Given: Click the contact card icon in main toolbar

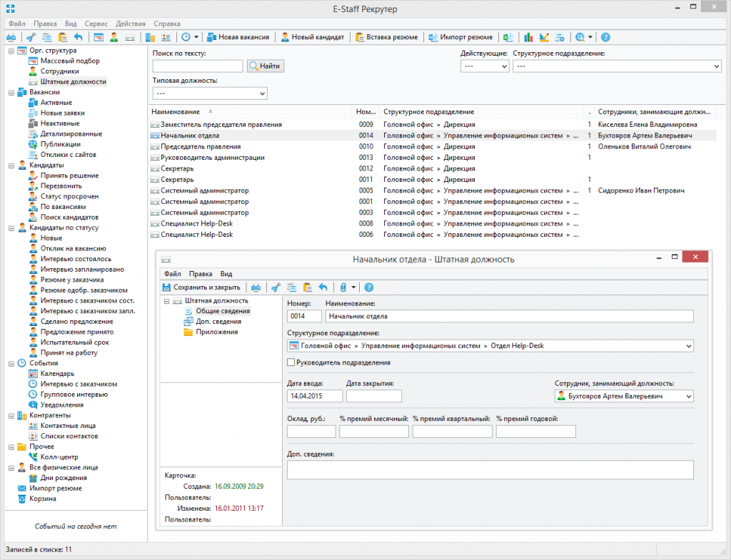Looking at the screenshot, I should point(166,37).
